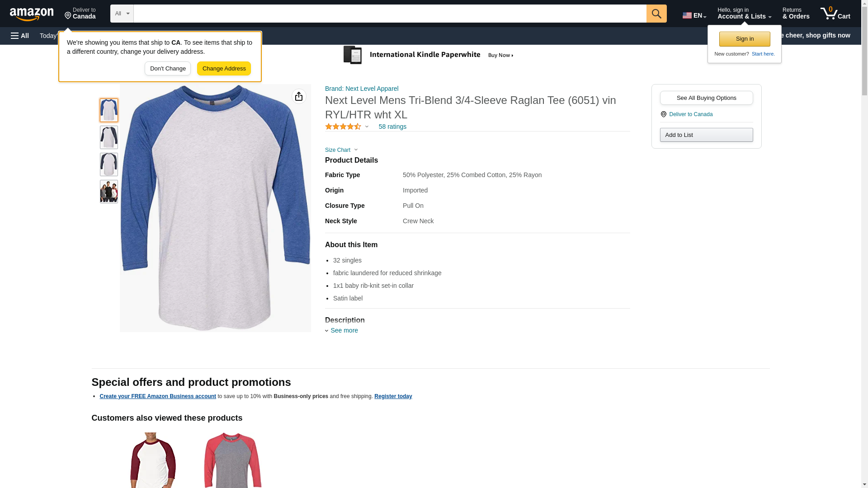Image resolution: width=868 pixels, height=488 pixels.
Task: Click the Change Address button
Action: (x=224, y=69)
